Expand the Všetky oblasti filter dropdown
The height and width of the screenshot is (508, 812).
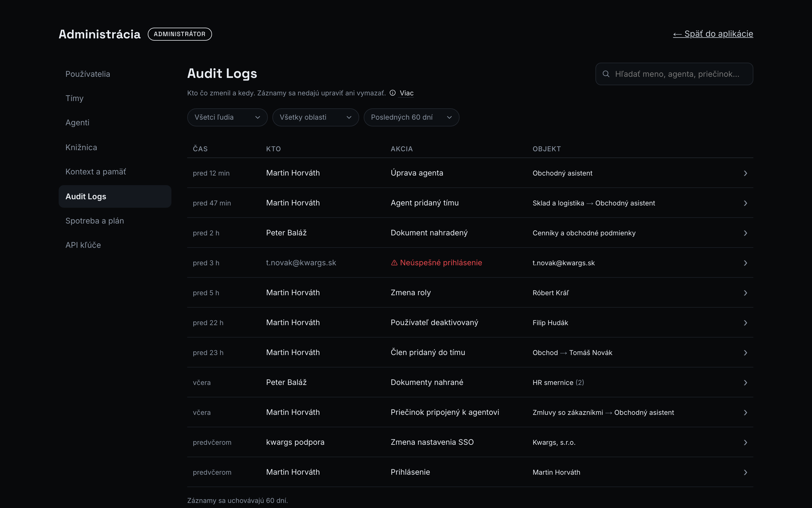point(315,117)
